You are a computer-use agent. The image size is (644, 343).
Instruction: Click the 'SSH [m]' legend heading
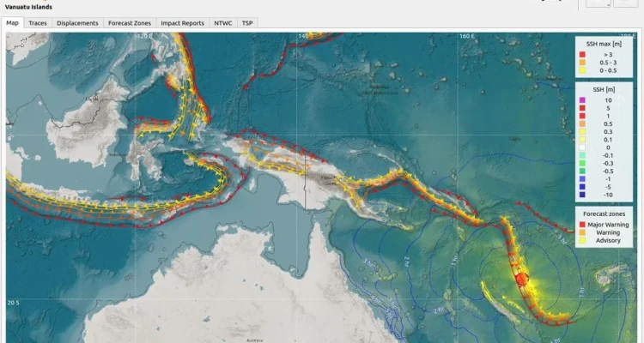coord(605,89)
